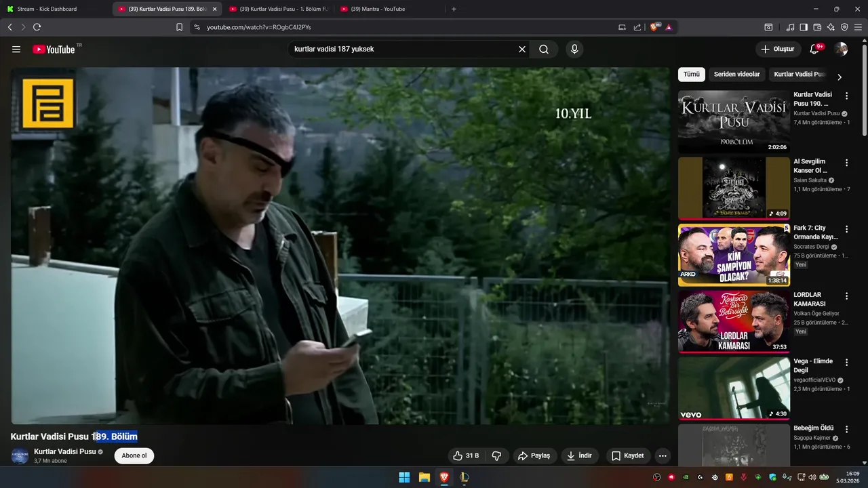Image resolution: width=868 pixels, height=488 pixels.
Task: Dislike the video with thumbs down
Action: click(496, 456)
